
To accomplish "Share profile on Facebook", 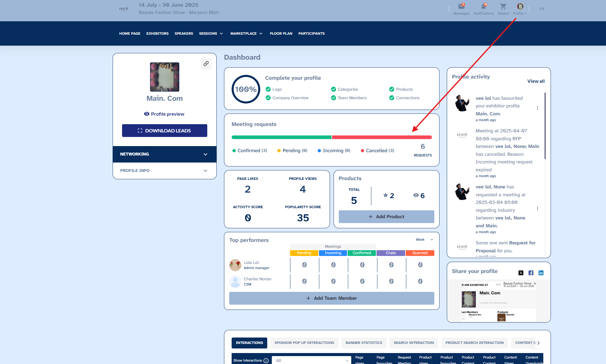I will [x=531, y=273].
